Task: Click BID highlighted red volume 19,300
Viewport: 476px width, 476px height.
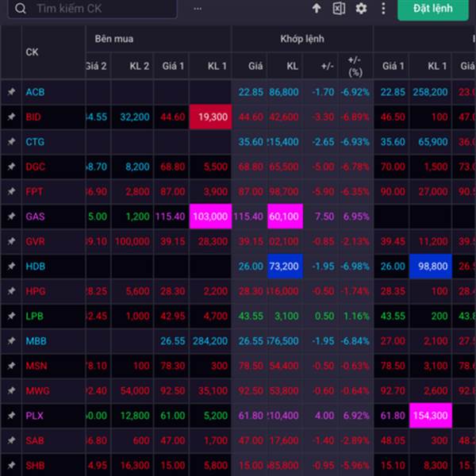Action: 210,117
